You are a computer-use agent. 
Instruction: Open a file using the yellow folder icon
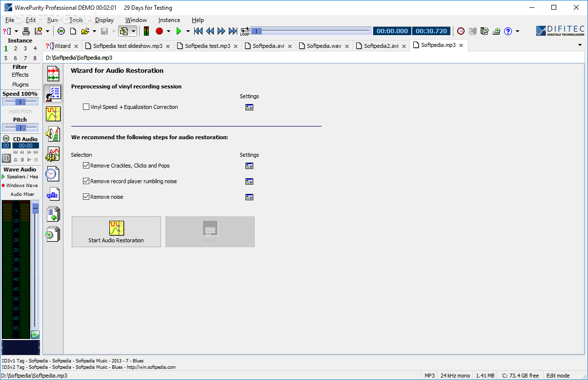tap(85, 31)
